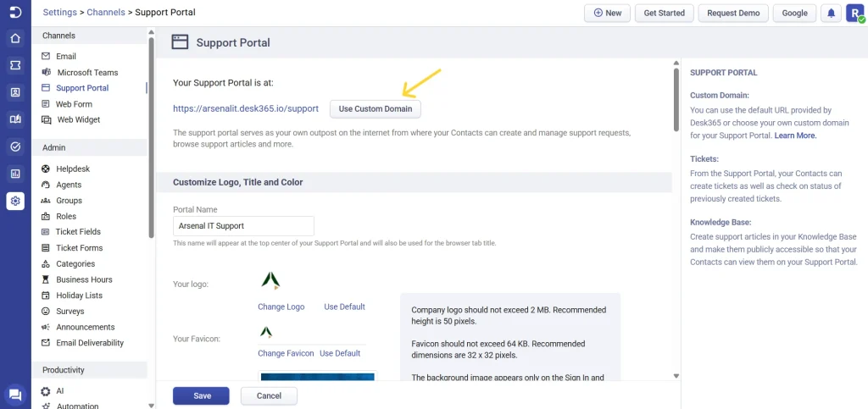
Task: Click the Helpdesk lifebuoy icon
Action: tap(46, 169)
